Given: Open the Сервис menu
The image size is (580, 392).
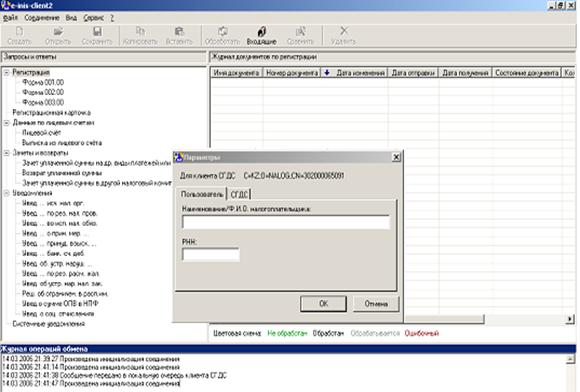Looking at the screenshot, I should coord(94,17).
